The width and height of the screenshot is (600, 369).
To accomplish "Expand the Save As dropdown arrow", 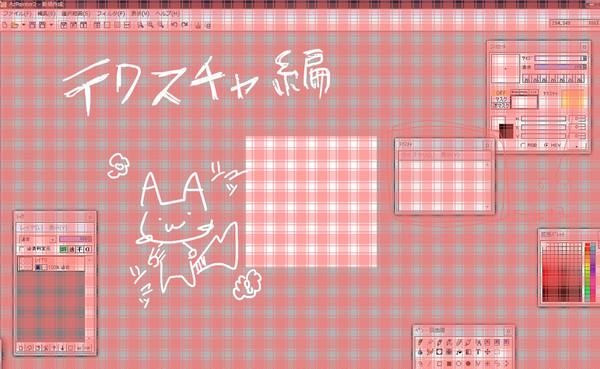I will [51, 25].
